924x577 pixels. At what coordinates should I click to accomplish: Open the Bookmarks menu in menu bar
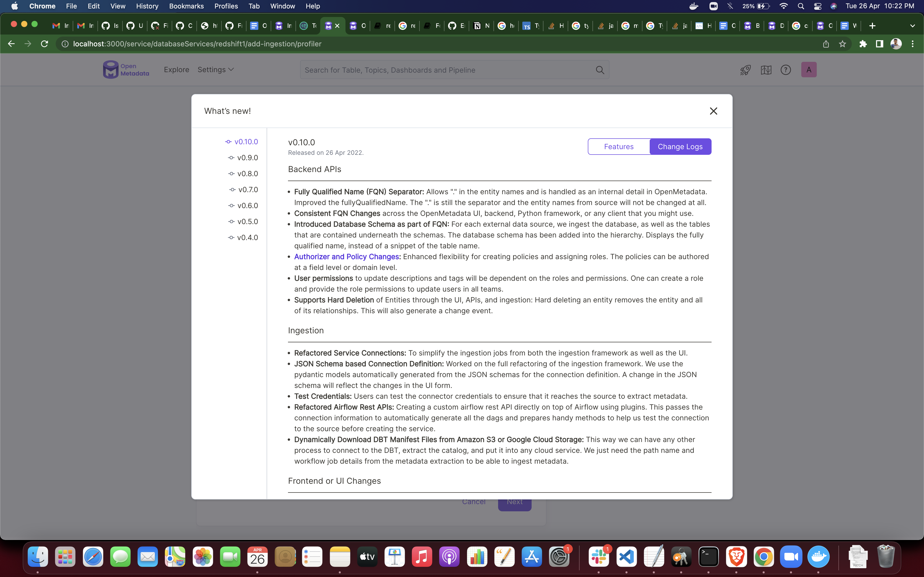tap(186, 6)
